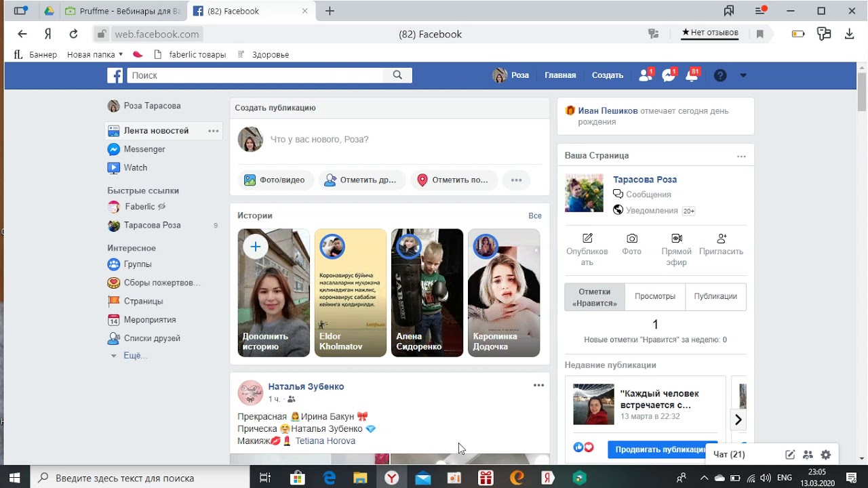Open browser downloads icon

click(849, 34)
